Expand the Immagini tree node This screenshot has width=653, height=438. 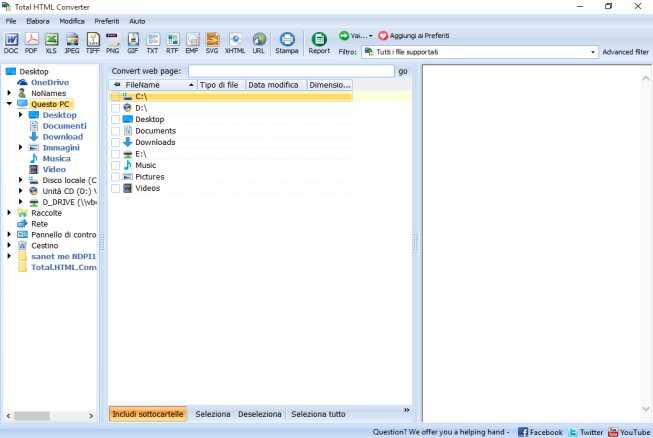coord(21,147)
